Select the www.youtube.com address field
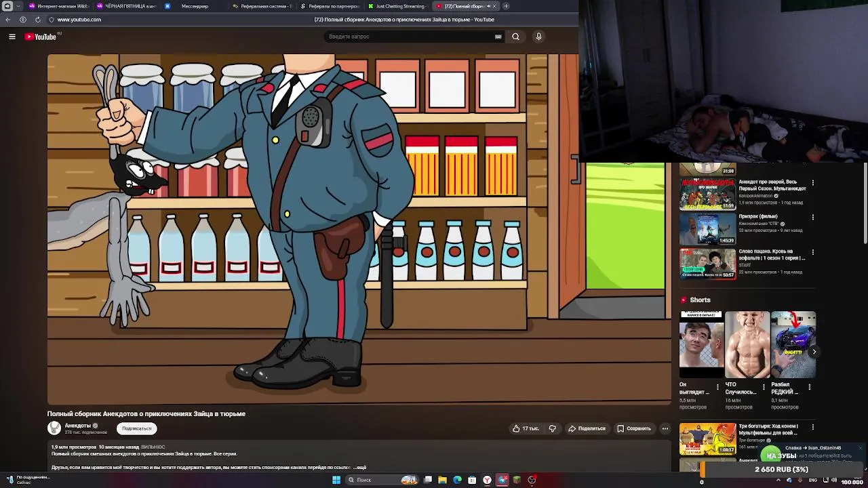The image size is (868, 488). (79, 20)
